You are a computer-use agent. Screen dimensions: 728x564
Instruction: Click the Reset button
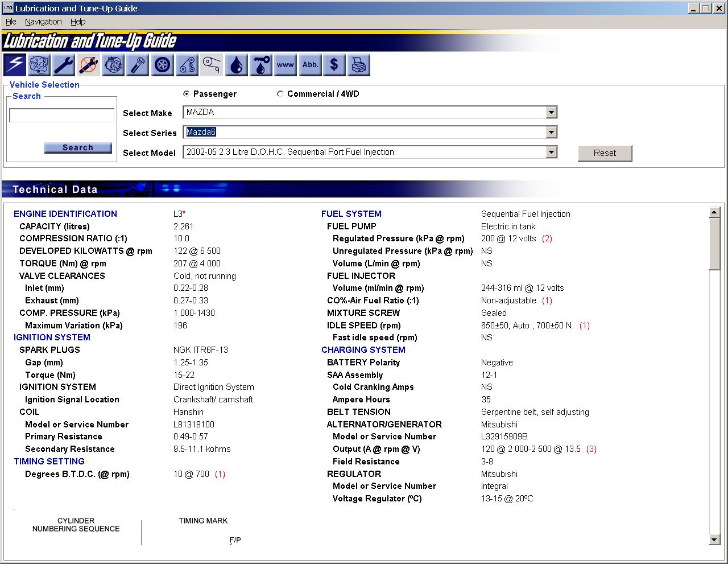[605, 153]
